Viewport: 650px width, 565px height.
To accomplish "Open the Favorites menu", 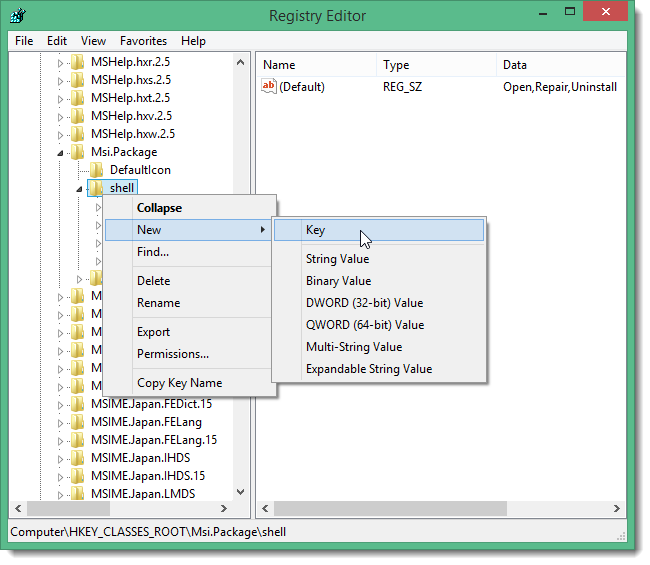I will click(143, 41).
